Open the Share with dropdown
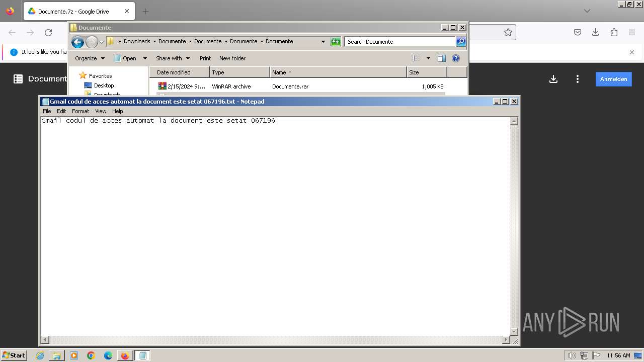The height and width of the screenshot is (362, 644). (173, 58)
